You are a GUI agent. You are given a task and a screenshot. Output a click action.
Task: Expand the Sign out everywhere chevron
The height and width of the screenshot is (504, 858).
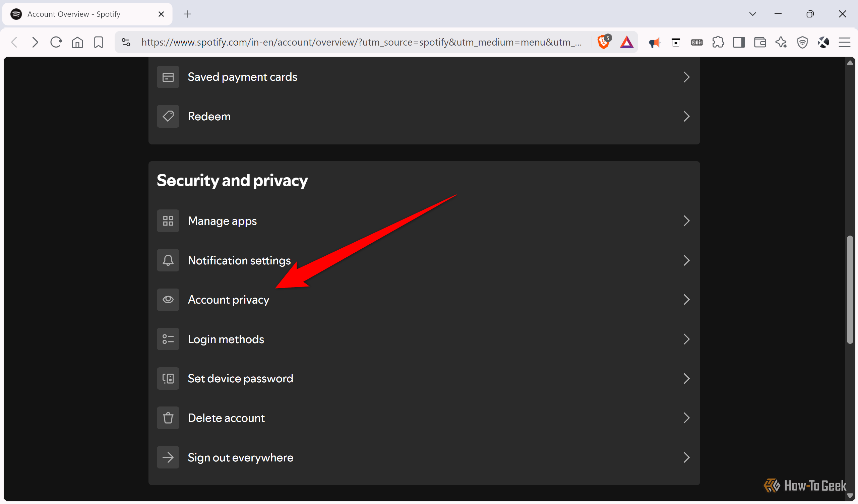coord(686,457)
